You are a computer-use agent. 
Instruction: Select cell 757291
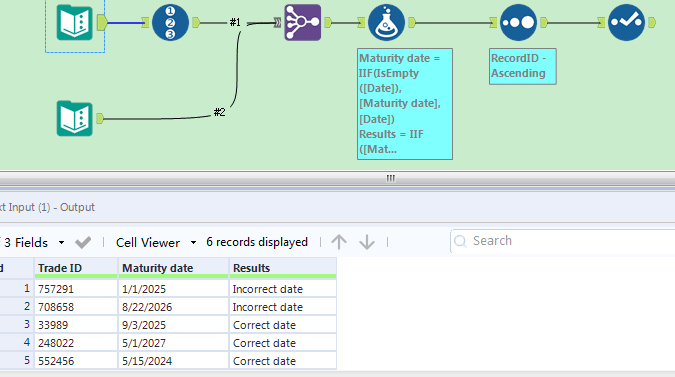76,289
